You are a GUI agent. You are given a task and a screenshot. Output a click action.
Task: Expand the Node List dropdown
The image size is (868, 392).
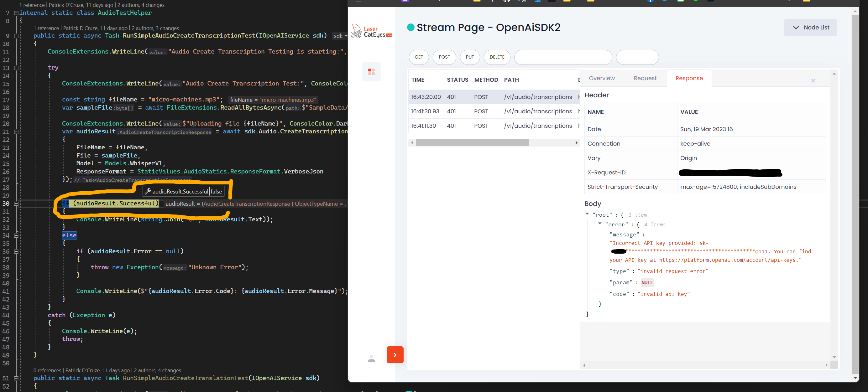click(810, 27)
